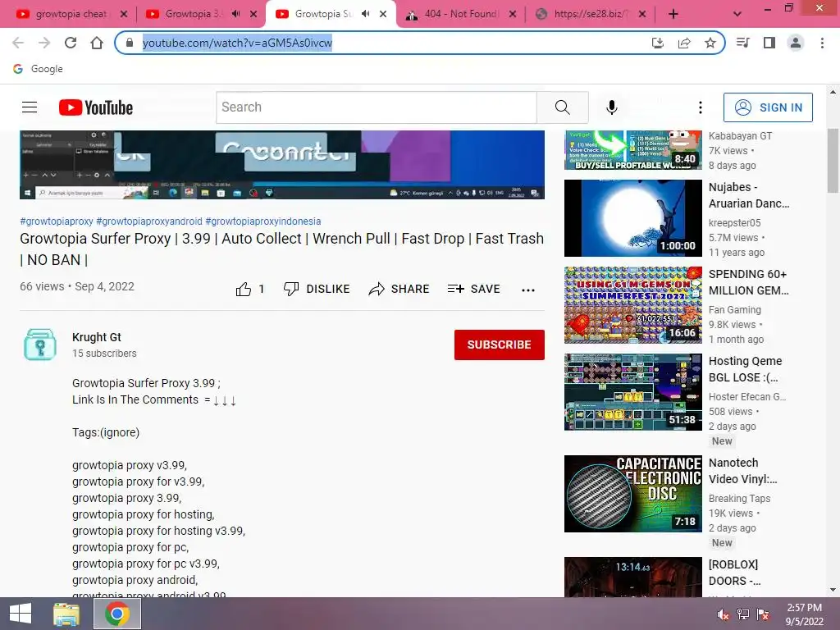Like the video with thumbs up
Viewport: 840px width, 630px height.
[244, 290]
